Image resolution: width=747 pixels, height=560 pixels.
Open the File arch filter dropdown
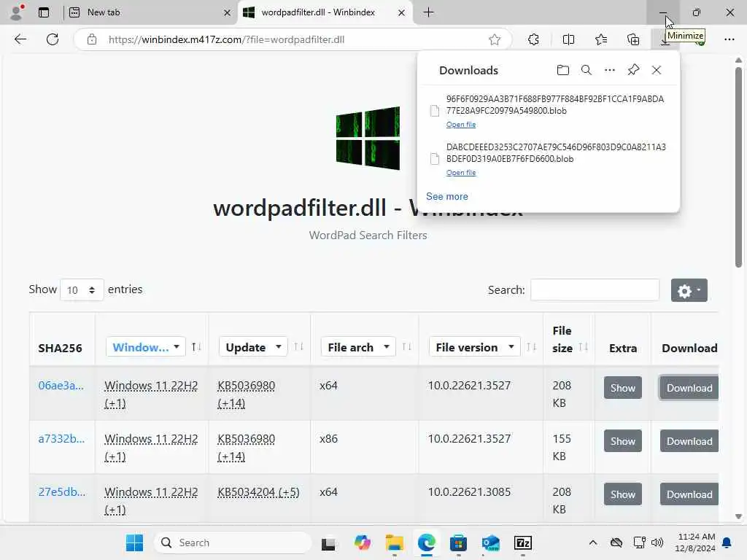coord(358,347)
